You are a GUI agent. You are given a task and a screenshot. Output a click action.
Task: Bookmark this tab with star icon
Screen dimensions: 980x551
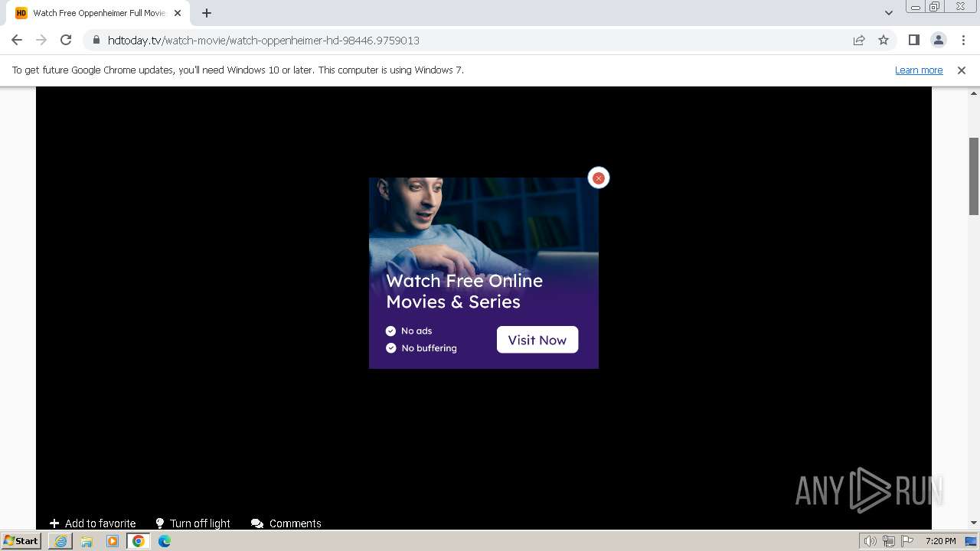click(x=884, y=41)
